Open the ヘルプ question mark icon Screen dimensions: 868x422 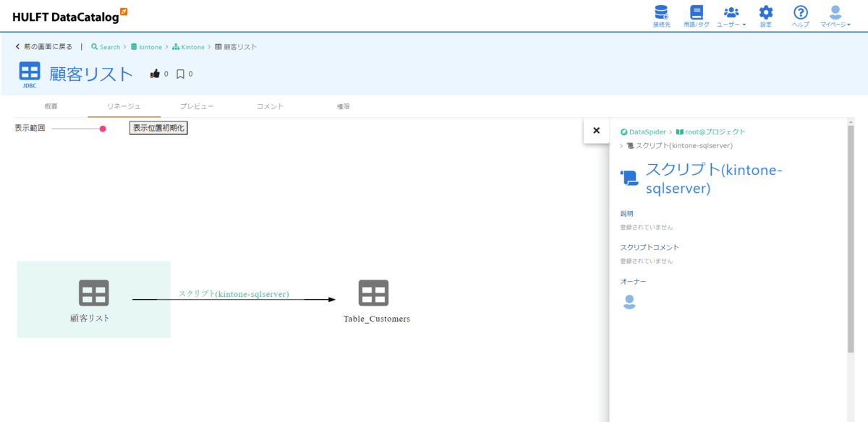(800, 16)
